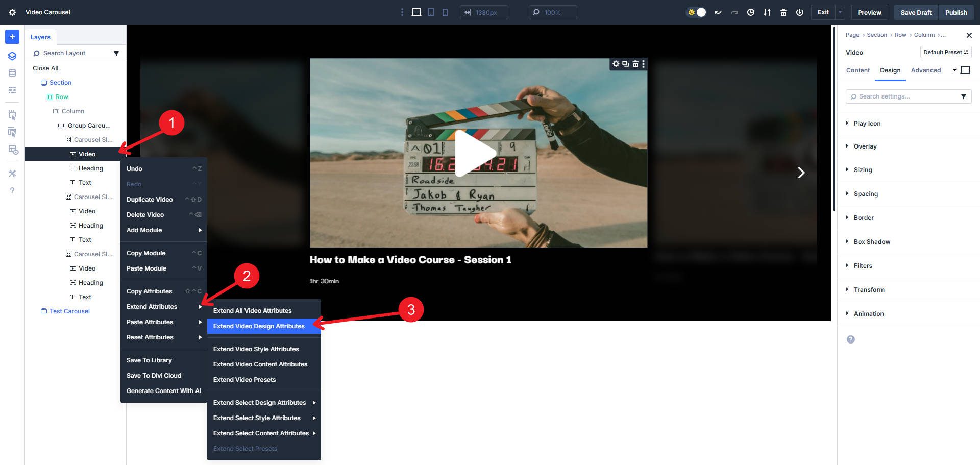Expand the Border settings section

point(864,217)
